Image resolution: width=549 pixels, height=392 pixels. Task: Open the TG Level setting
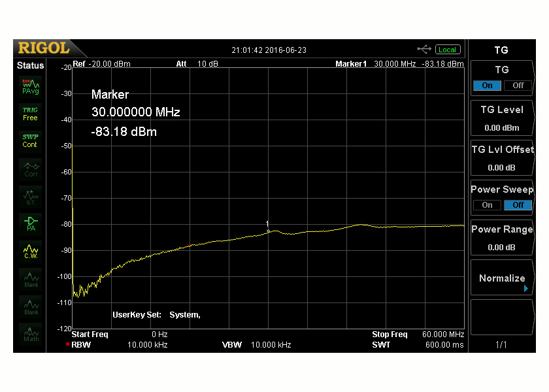(x=501, y=118)
